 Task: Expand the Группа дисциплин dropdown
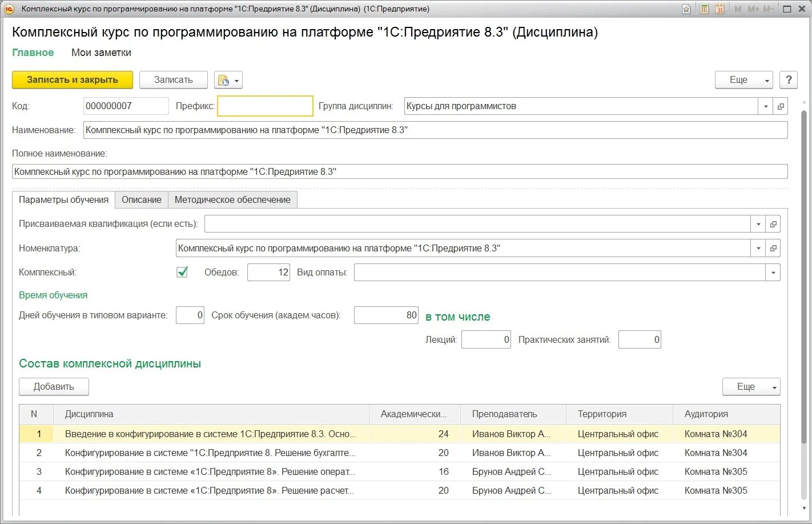pyautogui.click(x=766, y=106)
